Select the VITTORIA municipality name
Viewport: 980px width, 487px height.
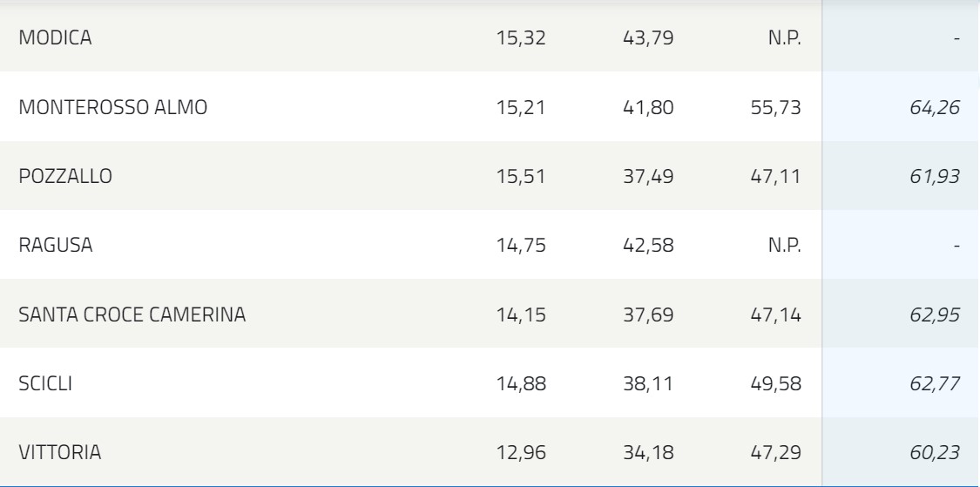(x=60, y=452)
